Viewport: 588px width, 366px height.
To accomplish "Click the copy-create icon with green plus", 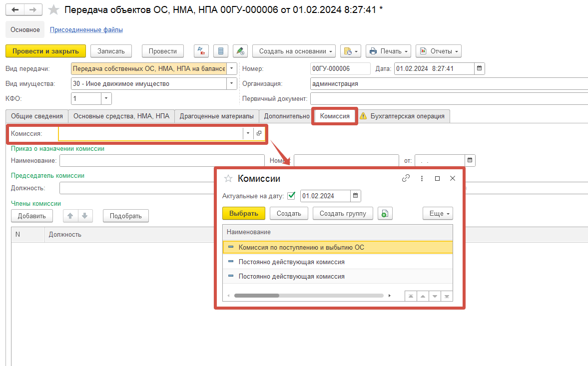I will 385,214.
